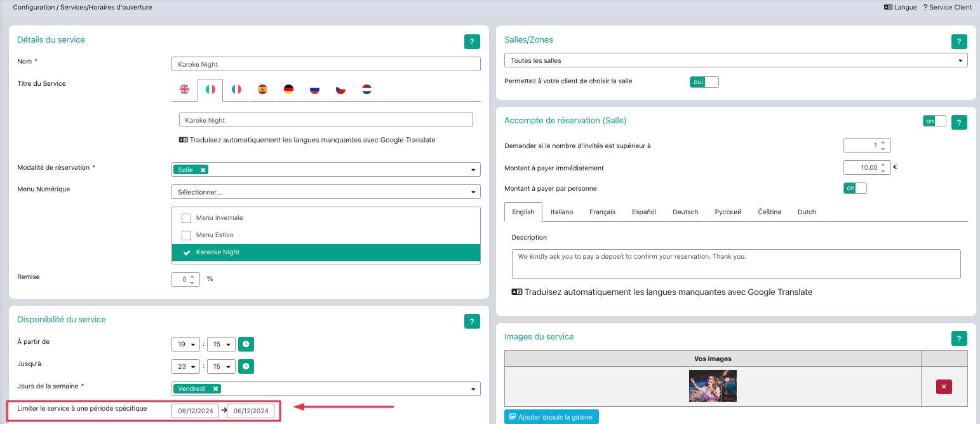Click the period start date field
Image resolution: width=980 pixels, height=424 pixels.
pyautogui.click(x=195, y=411)
